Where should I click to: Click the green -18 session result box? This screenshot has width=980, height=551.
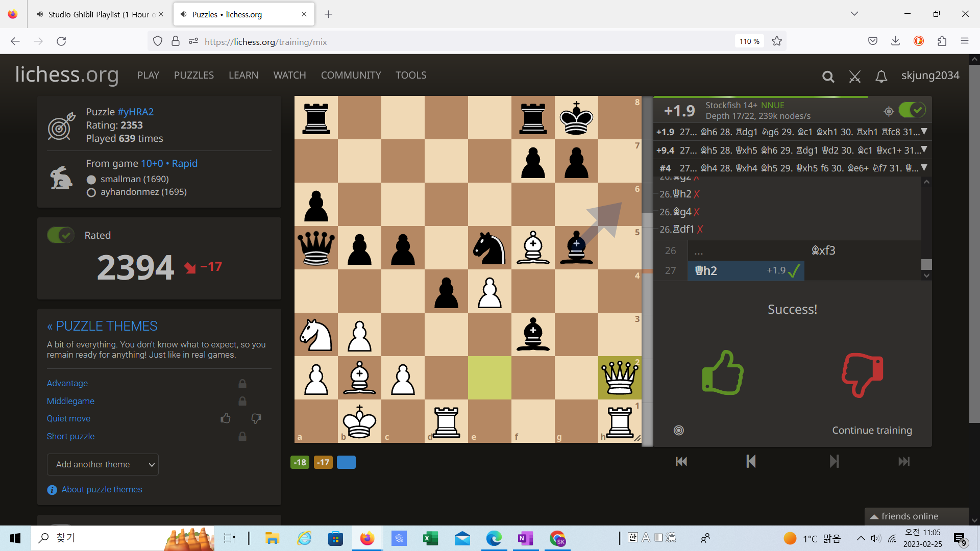pyautogui.click(x=300, y=462)
